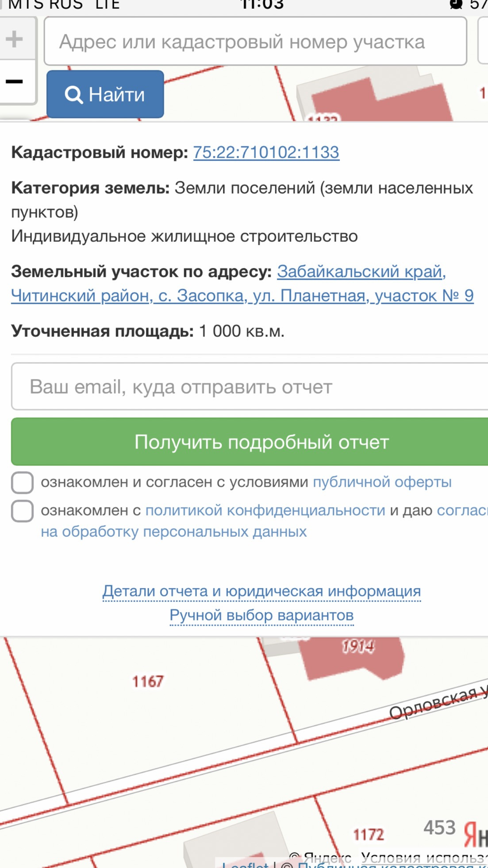
Task: Open cadastral number 75:22:710102:1133 link
Action: [266, 152]
